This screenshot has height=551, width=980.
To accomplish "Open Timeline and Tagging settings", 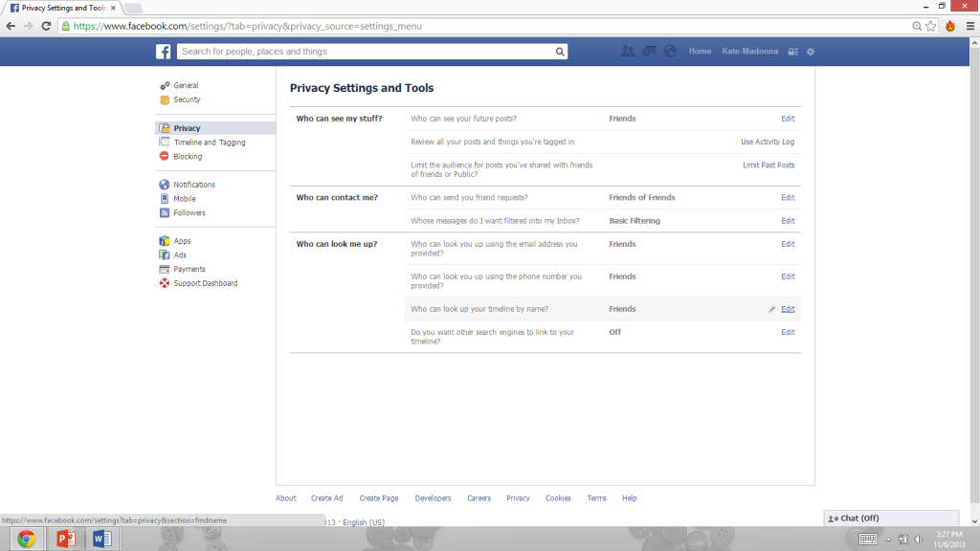I will 210,143.
